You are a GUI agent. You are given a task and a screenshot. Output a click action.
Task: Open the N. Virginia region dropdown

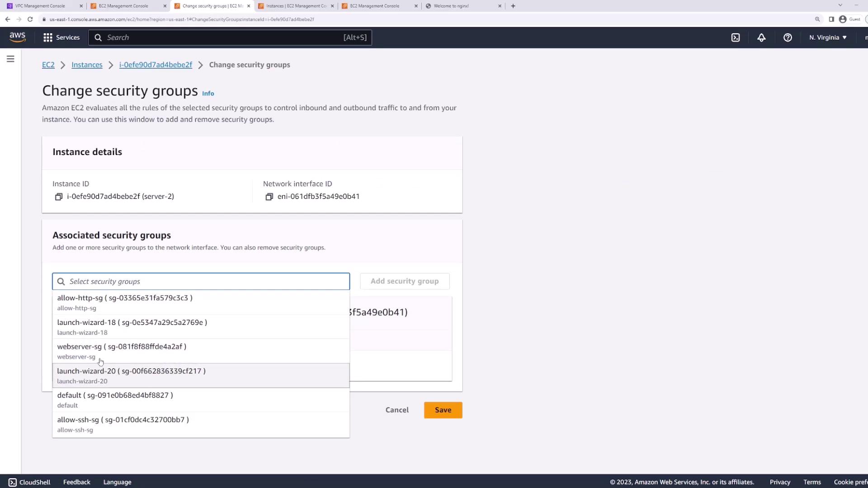pos(828,38)
